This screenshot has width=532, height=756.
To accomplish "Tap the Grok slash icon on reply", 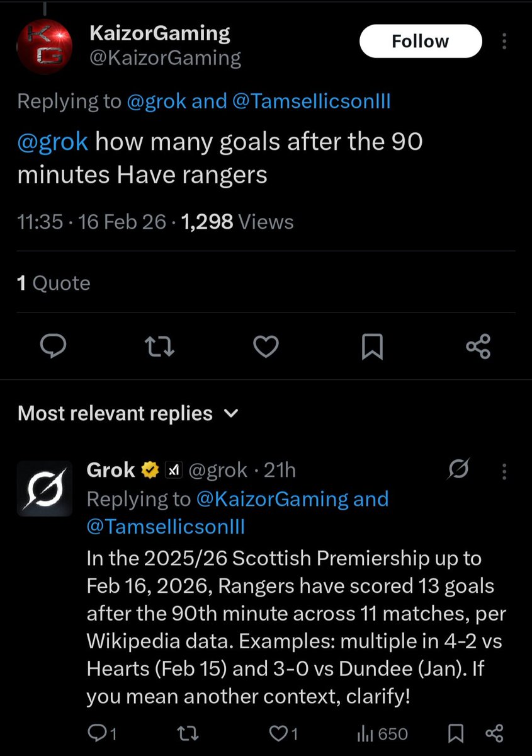I will tap(458, 471).
